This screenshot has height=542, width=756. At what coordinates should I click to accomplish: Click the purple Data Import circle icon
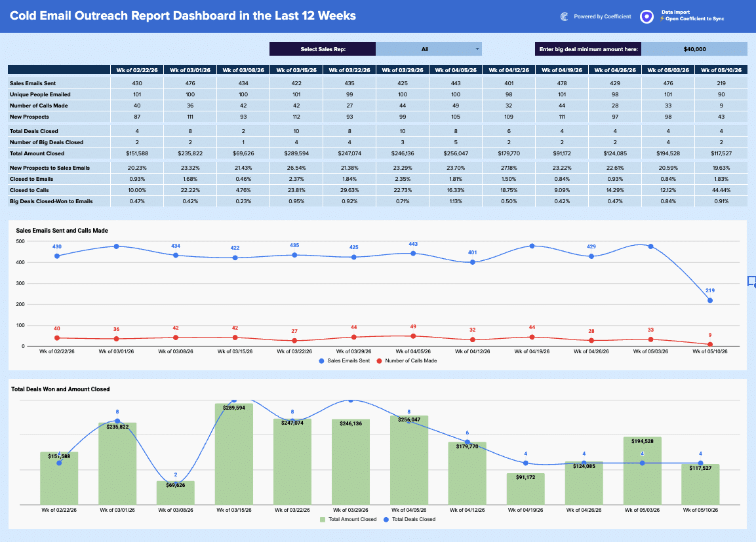[x=647, y=17]
